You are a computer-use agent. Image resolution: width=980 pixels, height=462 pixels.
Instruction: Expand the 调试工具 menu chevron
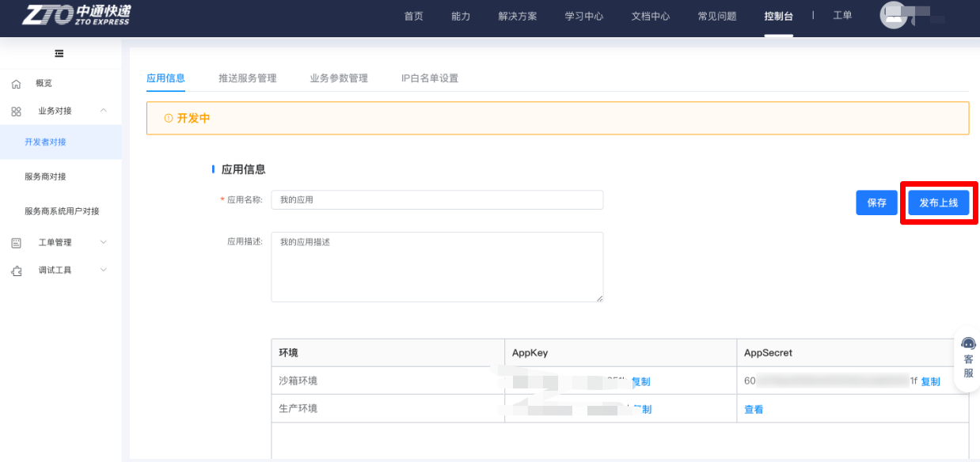(x=104, y=270)
